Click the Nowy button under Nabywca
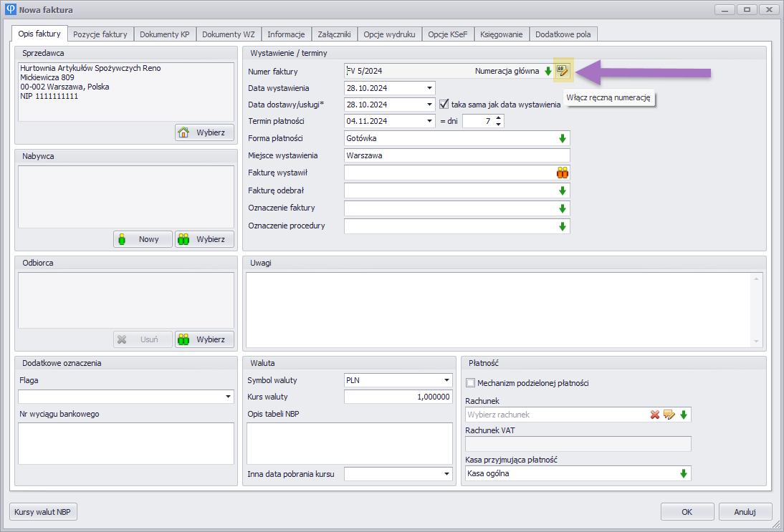 pos(143,239)
